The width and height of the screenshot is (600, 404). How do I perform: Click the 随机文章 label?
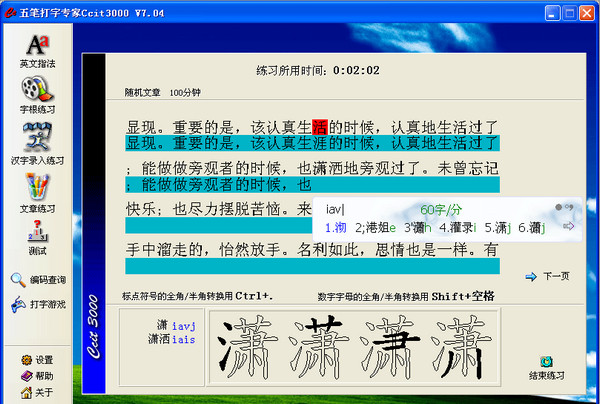(x=142, y=93)
